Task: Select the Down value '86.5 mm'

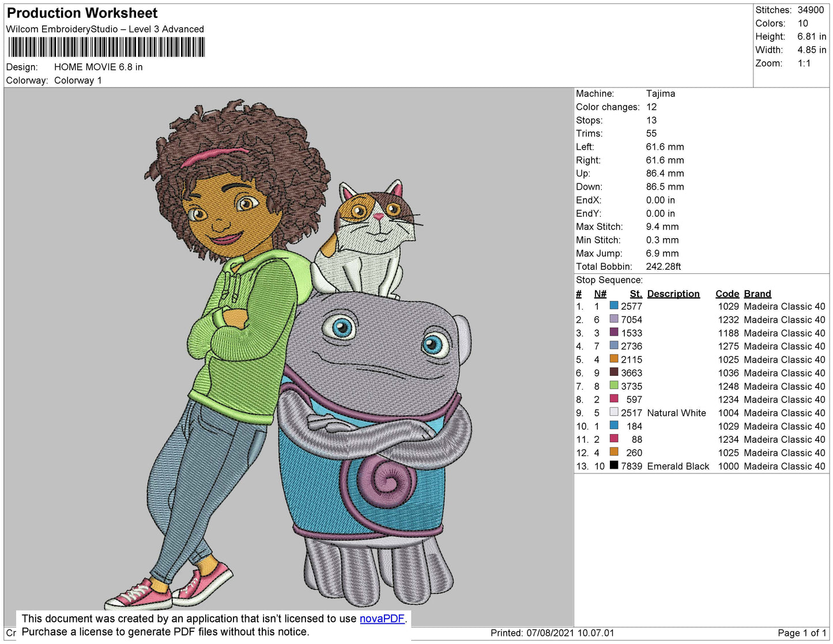Action: (x=665, y=186)
